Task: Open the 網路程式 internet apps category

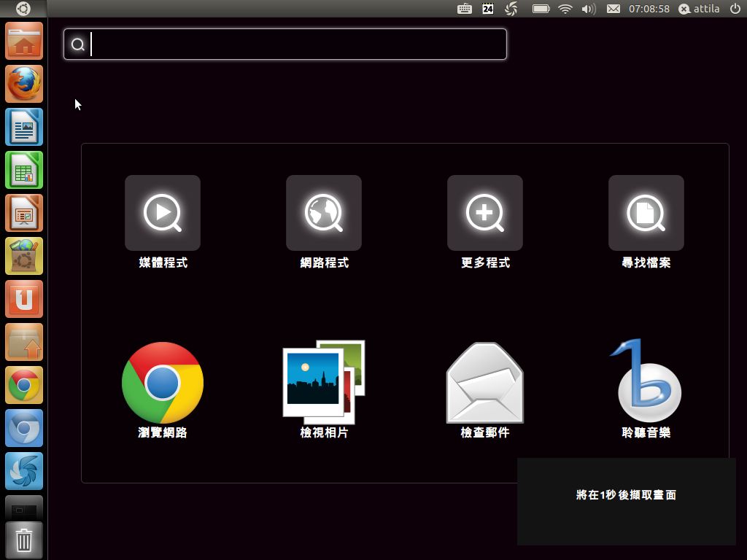Action: tap(324, 222)
